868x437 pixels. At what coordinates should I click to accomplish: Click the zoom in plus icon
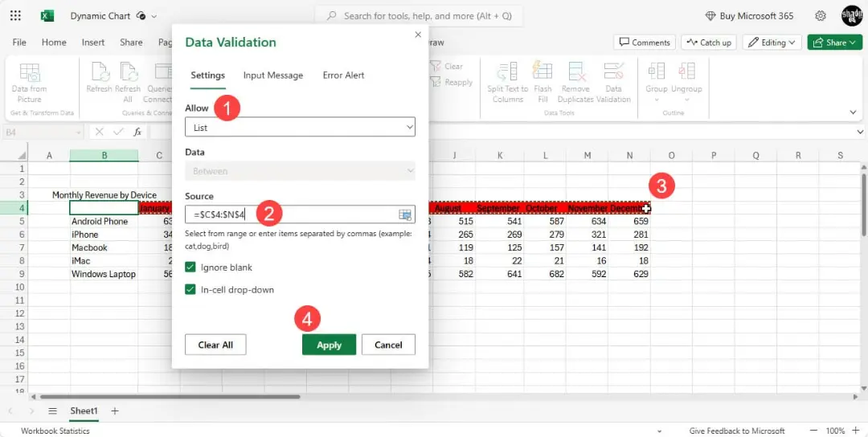click(x=856, y=431)
